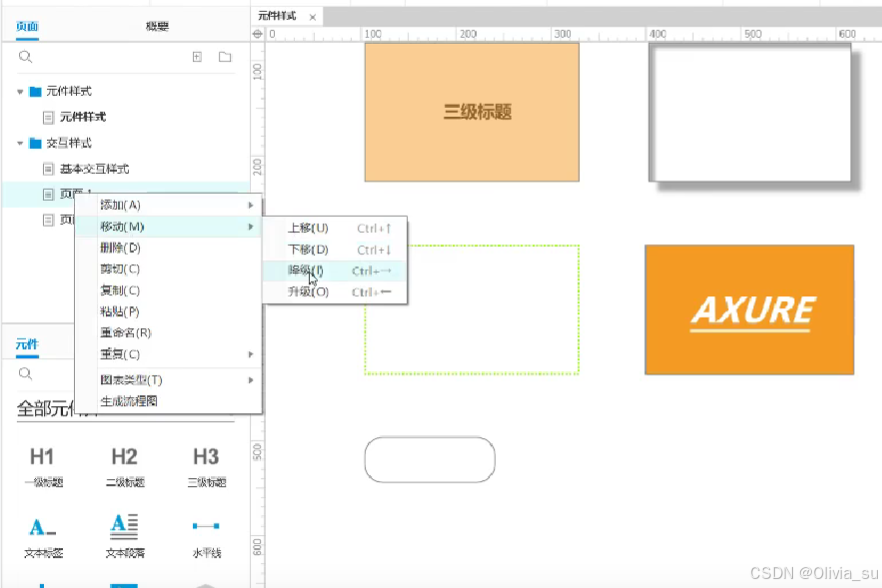Select 下移(D) in the move submenu
The width and height of the screenshot is (882, 588).
point(335,250)
